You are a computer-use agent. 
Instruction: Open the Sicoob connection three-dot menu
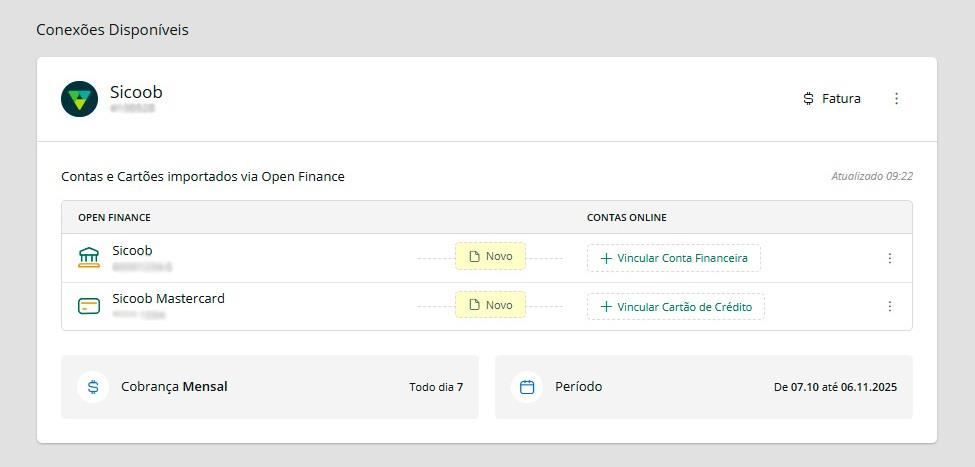click(x=897, y=98)
